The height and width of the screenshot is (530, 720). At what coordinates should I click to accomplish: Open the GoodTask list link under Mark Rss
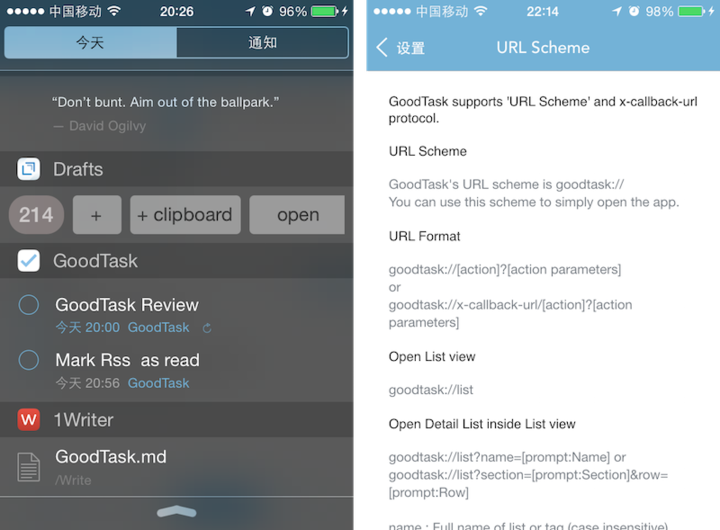pos(158,383)
